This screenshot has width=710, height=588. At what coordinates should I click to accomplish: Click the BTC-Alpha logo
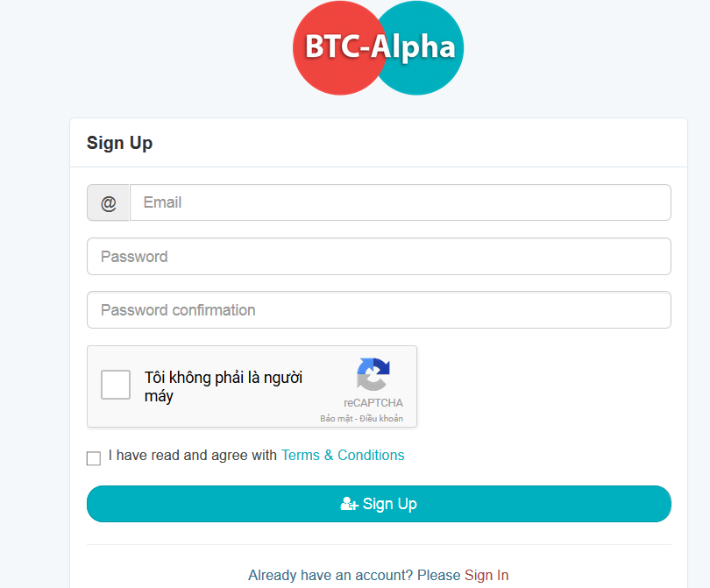(x=378, y=48)
